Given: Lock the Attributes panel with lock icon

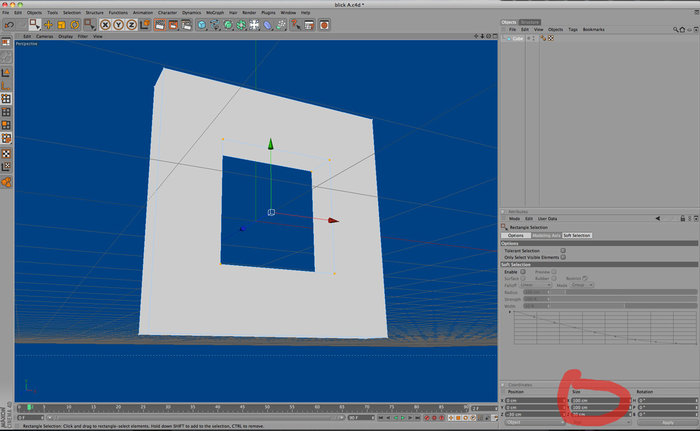Looking at the screenshot, I should [683, 218].
